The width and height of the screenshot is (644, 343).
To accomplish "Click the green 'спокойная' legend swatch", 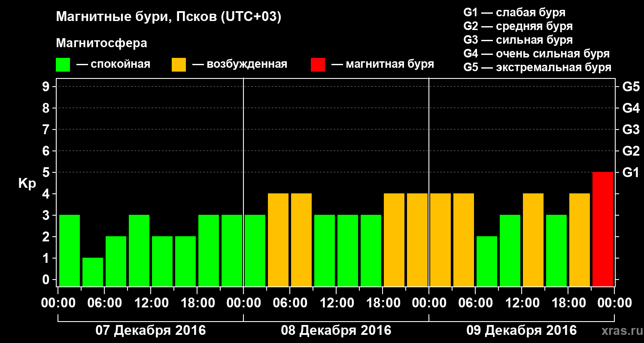I will 63,65.
